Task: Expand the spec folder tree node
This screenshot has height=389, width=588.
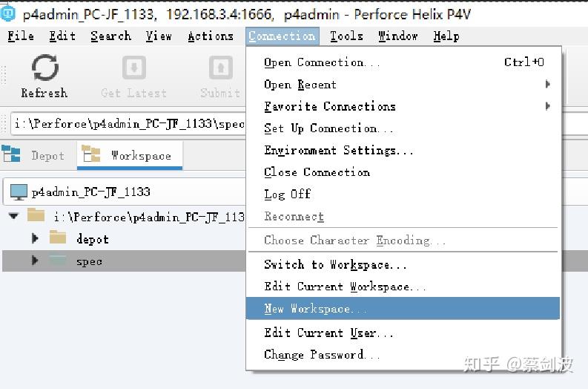Action: coord(35,261)
